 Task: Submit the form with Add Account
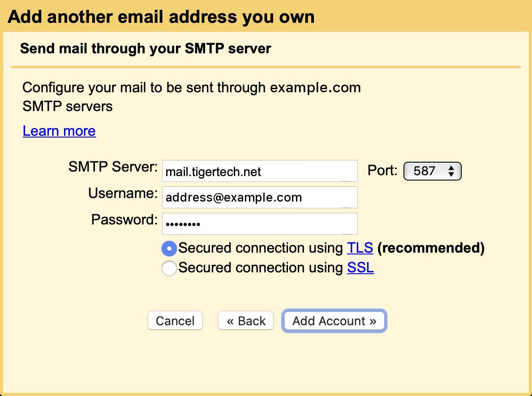(x=334, y=321)
